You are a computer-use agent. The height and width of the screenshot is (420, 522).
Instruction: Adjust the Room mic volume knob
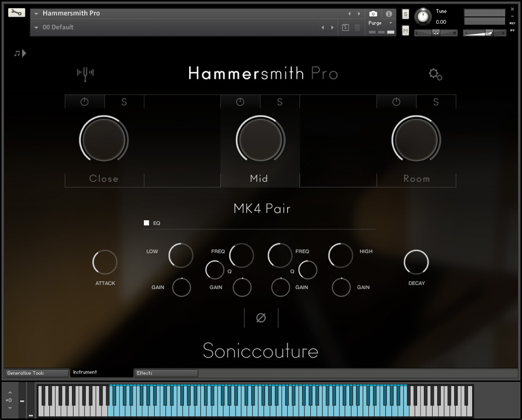point(416,140)
